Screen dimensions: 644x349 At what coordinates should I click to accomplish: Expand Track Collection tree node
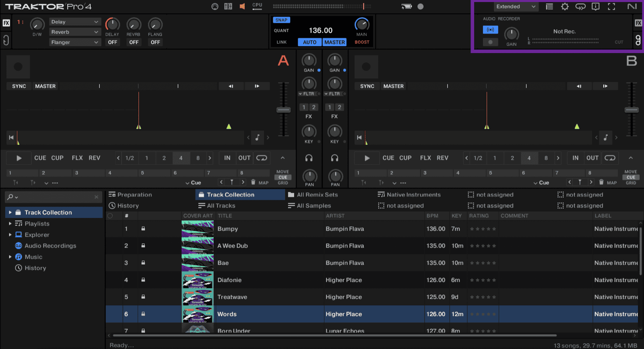click(x=10, y=212)
